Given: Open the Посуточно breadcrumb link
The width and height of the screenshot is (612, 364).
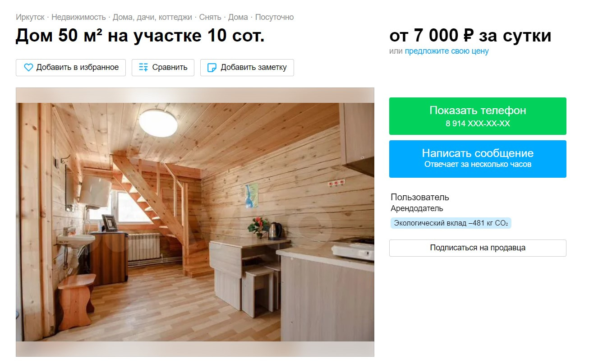Looking at the screenshot, I should coord(275,17).
